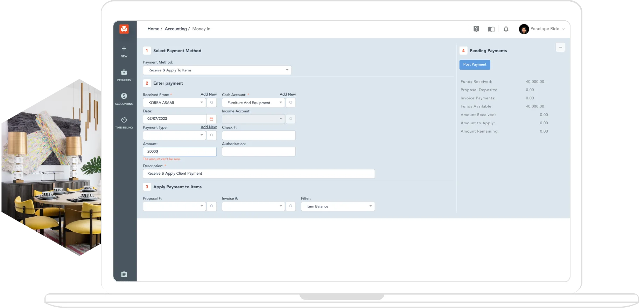
Task: Click Penelope Ride's profile avatar
Action: [524, 29]
